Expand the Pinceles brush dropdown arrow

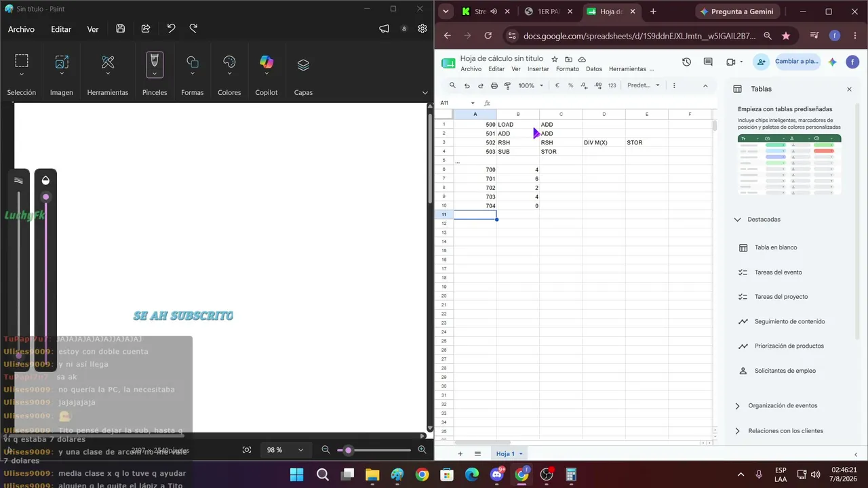[x=155, y=74]
